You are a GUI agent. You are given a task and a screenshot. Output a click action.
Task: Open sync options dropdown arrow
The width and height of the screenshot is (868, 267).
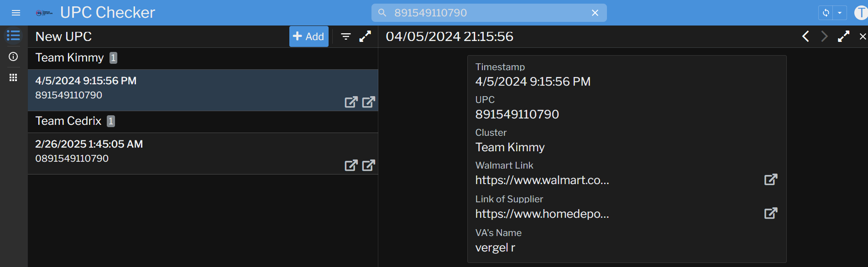click(840, 13)
